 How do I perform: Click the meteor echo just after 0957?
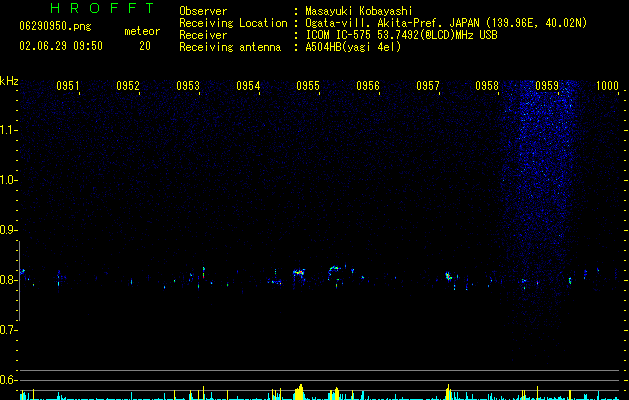point(448,276)
